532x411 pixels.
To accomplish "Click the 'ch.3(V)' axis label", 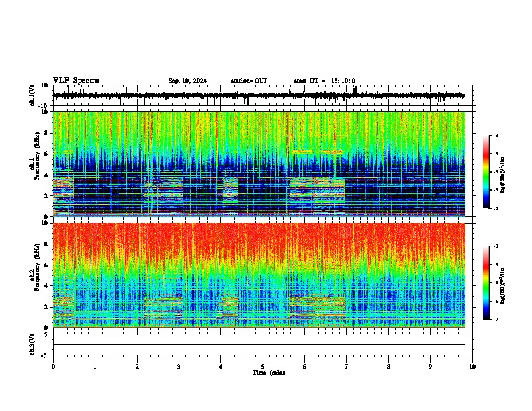I will [x=32, y=345].
